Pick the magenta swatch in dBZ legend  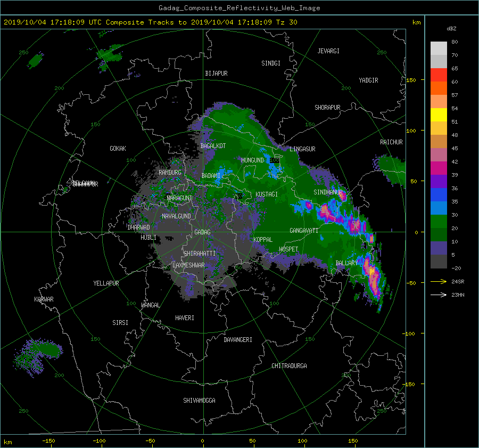tap(439, 168)
